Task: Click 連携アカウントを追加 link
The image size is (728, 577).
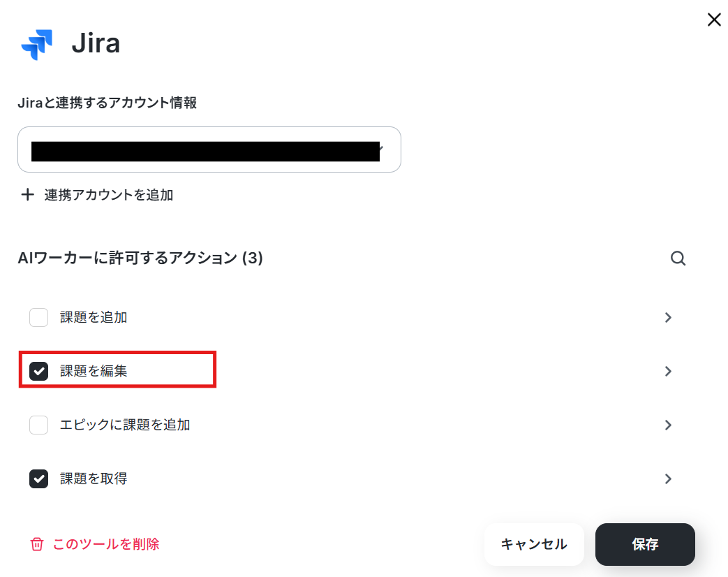Action: click(x=109, y=195)
